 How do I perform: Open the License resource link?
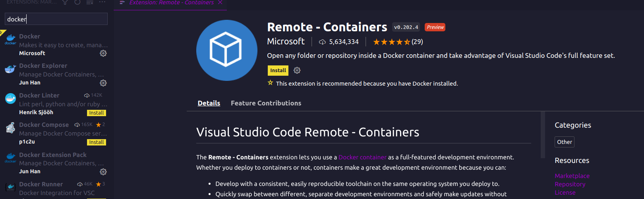tap(565, 193)
